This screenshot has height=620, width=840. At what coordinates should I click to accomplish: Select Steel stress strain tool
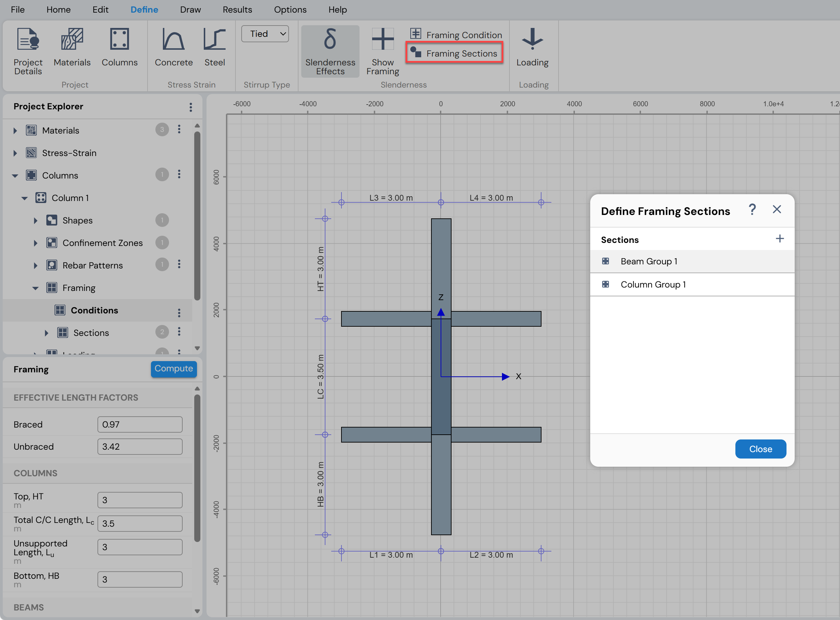pyautogui.click(x=215, y=47)
